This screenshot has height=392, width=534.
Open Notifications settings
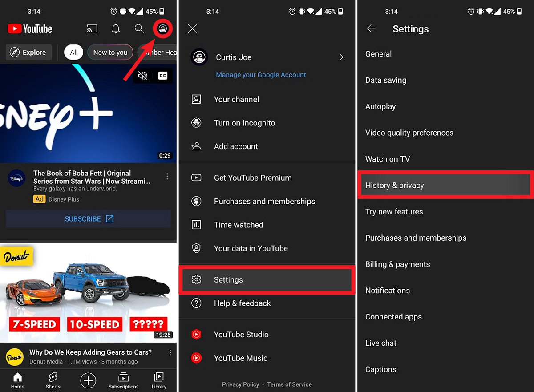click(446, 291)
